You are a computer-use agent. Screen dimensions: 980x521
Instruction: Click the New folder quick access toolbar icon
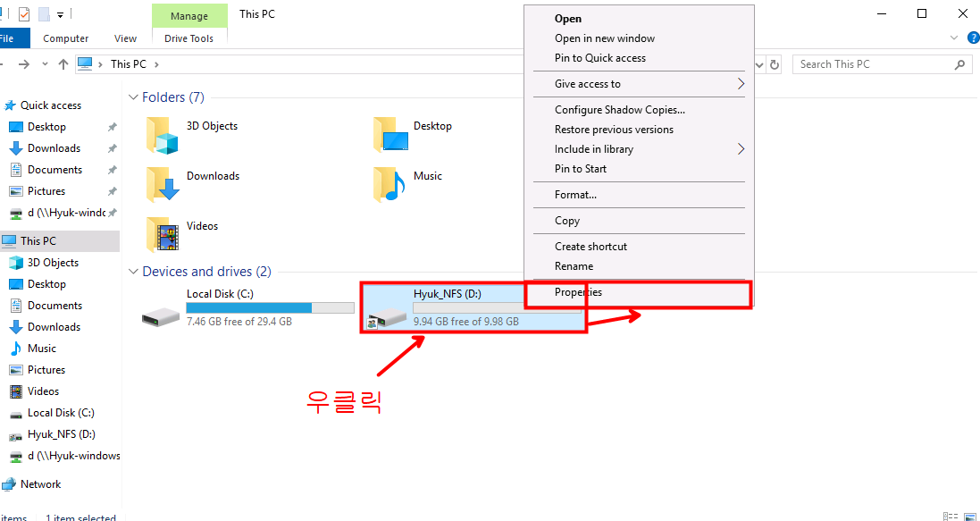pos(44,13)
